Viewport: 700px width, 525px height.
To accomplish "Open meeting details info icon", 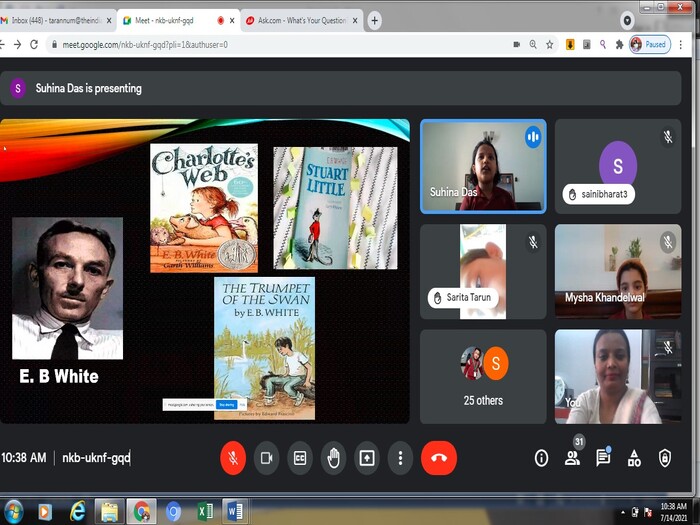I will tap(542, 458).
